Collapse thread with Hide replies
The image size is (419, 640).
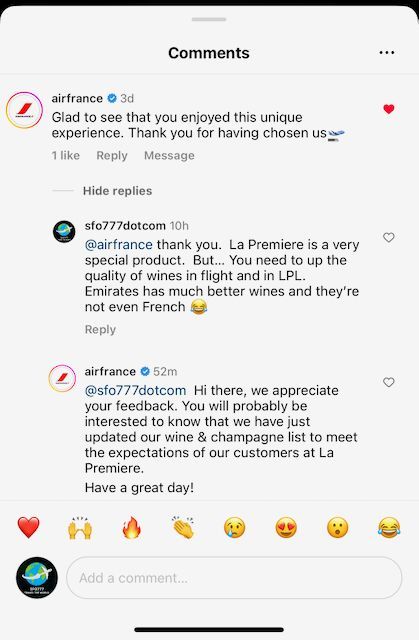click(117, 191)
